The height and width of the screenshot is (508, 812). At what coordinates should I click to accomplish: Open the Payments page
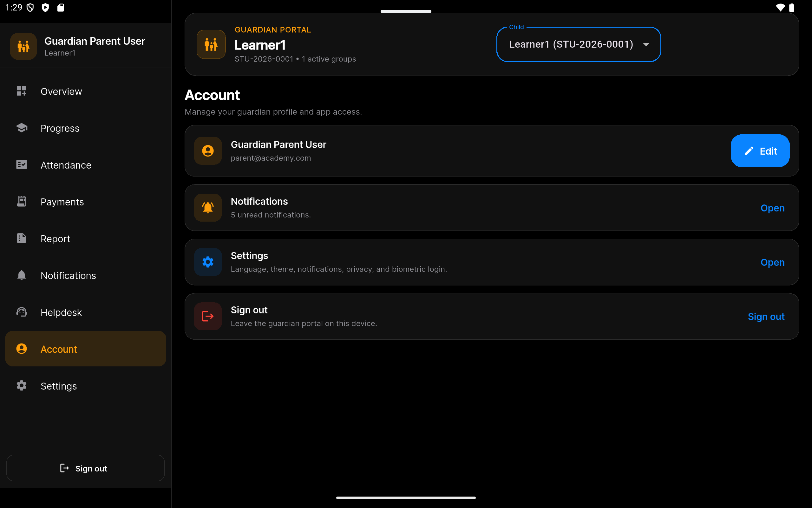[x=86, y=202]
